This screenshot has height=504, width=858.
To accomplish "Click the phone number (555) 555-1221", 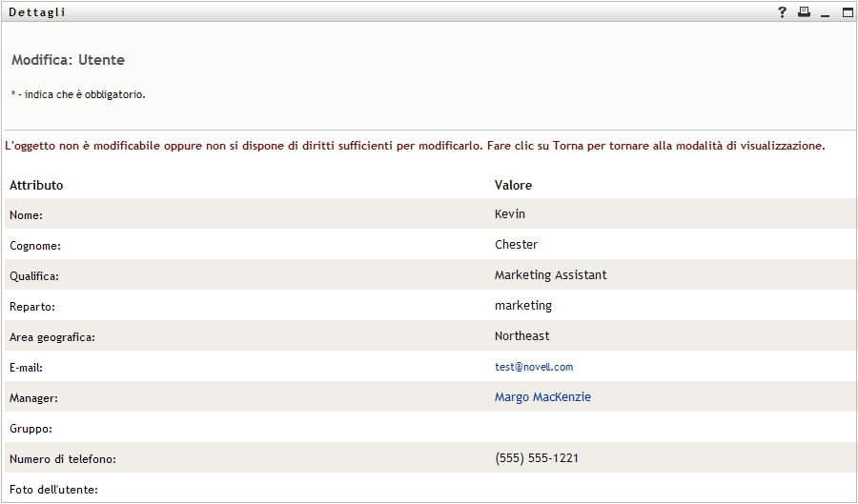I will [537, 458].
